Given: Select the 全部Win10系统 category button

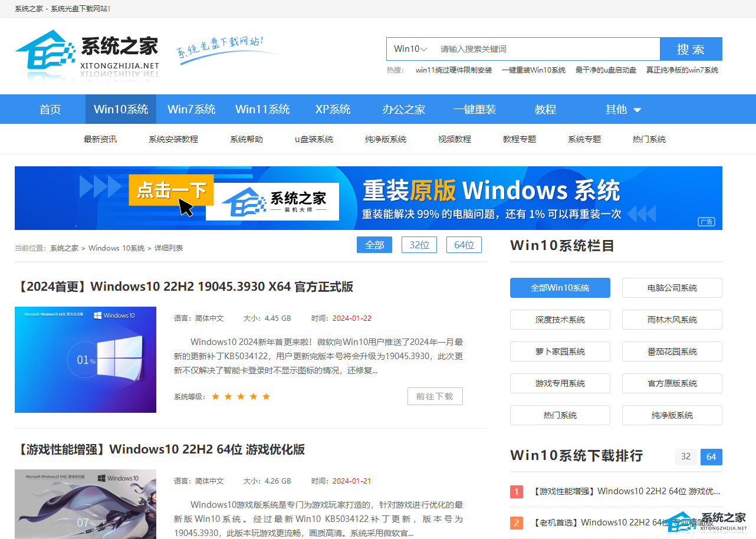Looking at the screenshot, I should [560, 288].
